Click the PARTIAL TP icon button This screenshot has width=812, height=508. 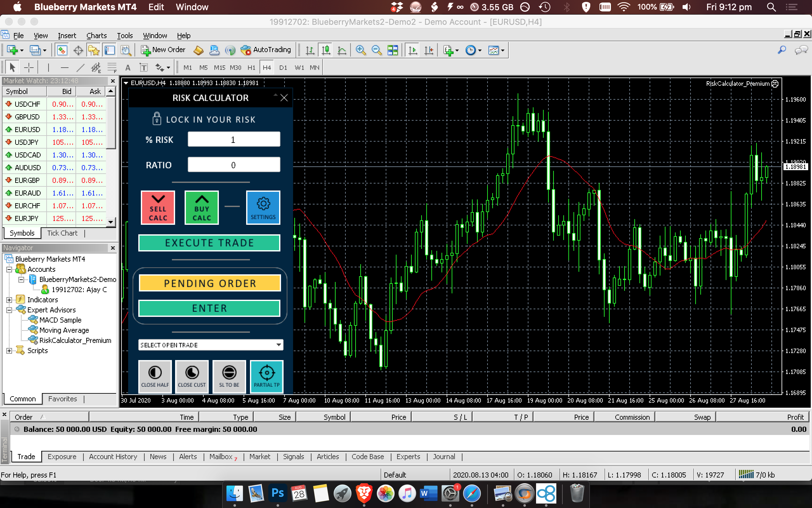click(x=267, y=377)
